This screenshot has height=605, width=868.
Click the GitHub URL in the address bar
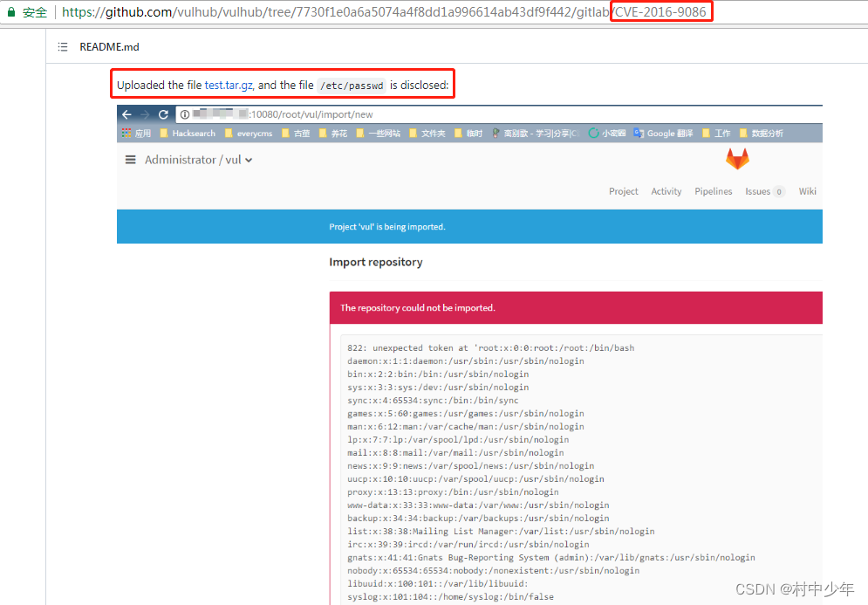pos(384,12)
